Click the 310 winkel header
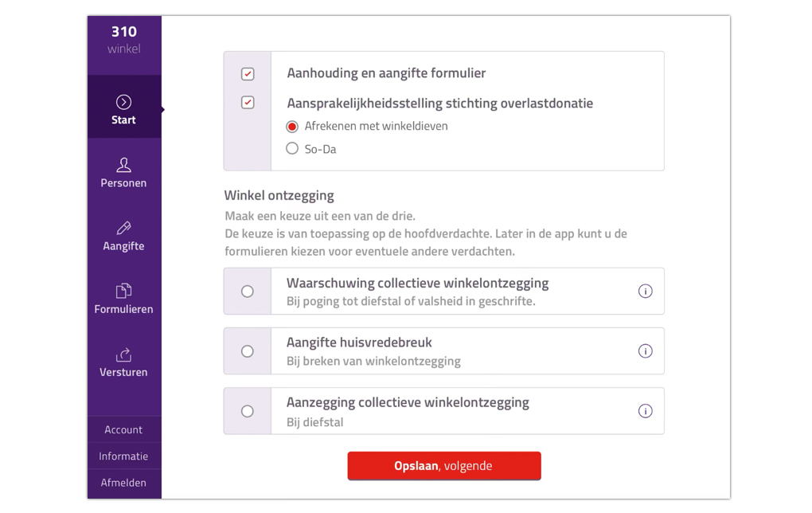 point(124,40)
